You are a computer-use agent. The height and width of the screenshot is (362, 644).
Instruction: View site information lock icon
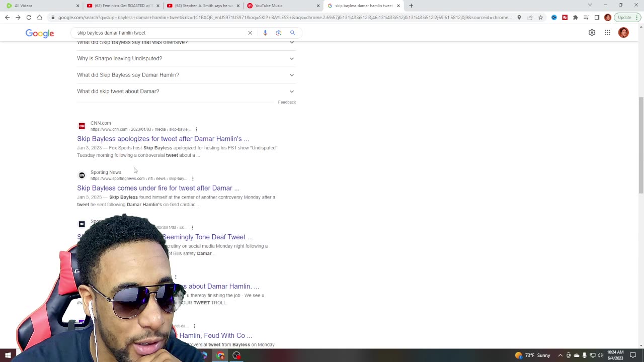[53, 17]
